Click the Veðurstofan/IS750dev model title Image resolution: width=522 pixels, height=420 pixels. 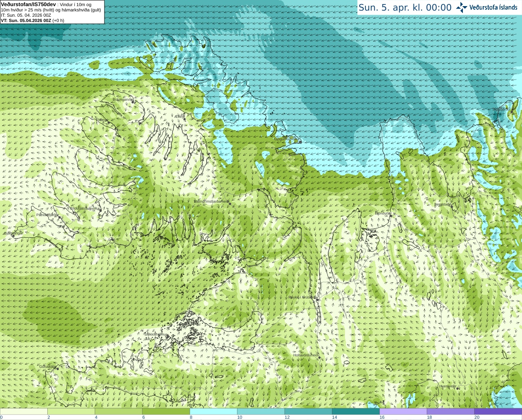[x=29, y=4]
